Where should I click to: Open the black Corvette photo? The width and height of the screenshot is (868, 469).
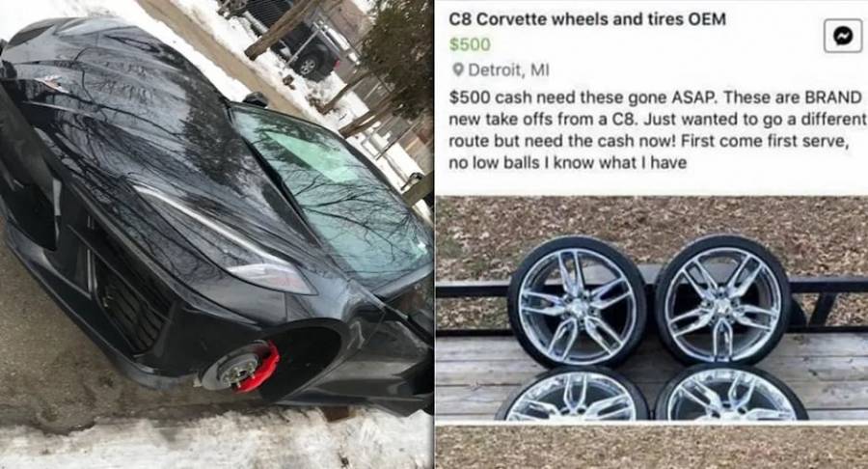(216, 234)
